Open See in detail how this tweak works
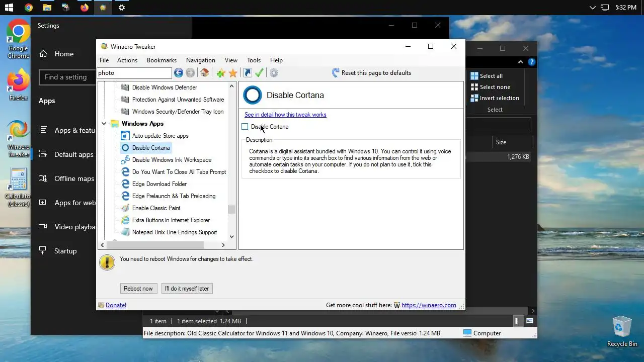 [285, 115]
